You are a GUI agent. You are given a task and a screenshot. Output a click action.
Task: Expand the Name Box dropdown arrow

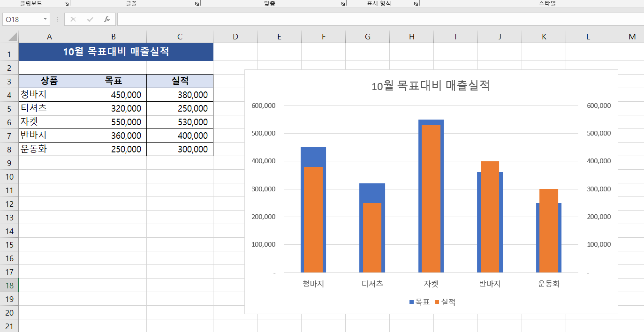[45, 19]
